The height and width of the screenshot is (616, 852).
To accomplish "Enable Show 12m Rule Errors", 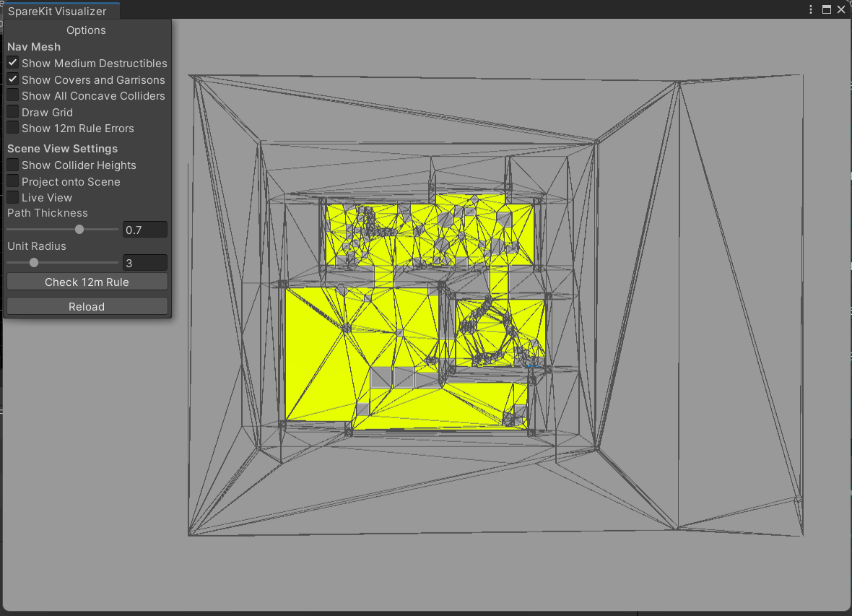I will pyautogui.click(x=13, y=128).
